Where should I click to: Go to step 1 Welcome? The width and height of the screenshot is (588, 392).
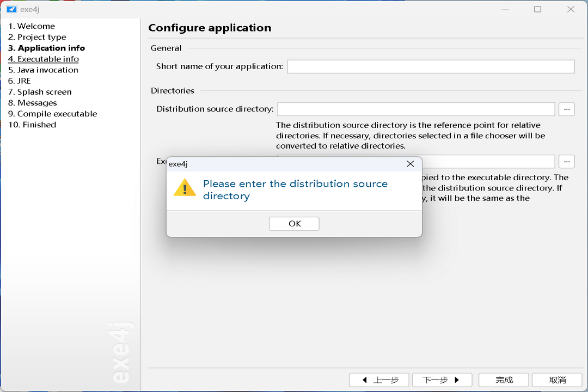(32, 26)
